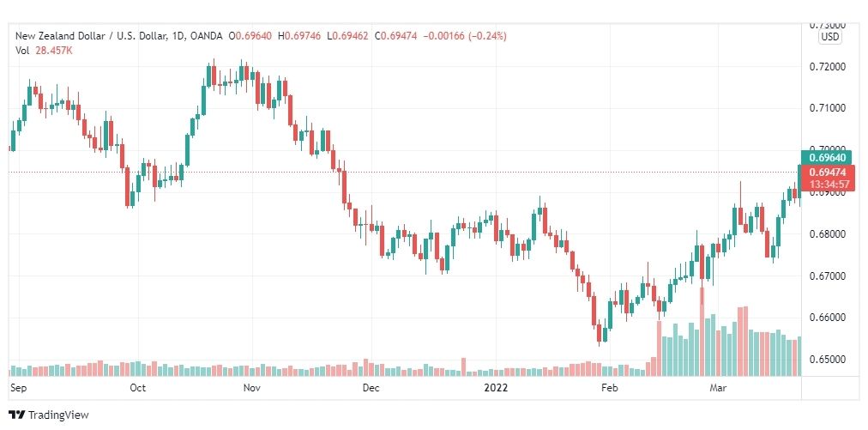The image size is (868, 430).
Task: Click the 0.65000 price scale label
Action: pyautogui.click(x=827, y=359)
